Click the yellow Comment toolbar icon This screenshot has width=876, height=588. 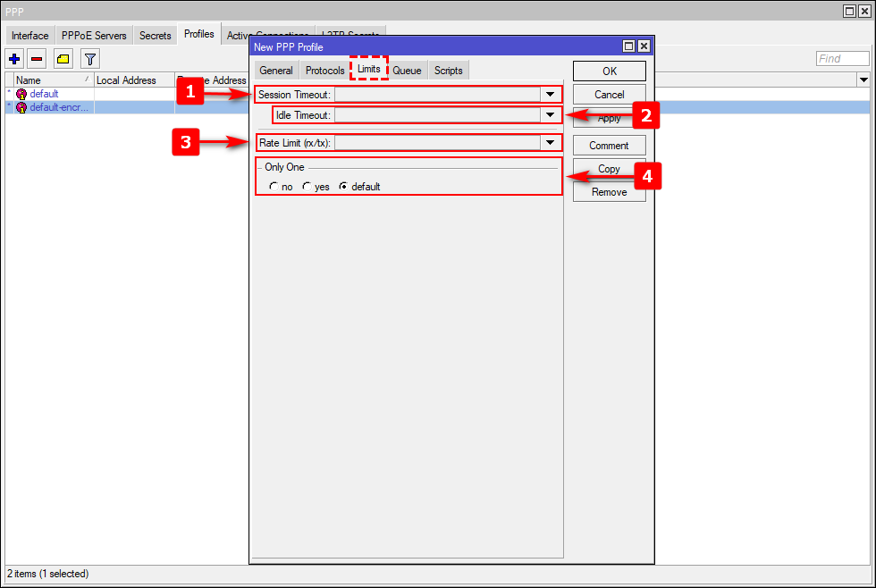[63, 59]
